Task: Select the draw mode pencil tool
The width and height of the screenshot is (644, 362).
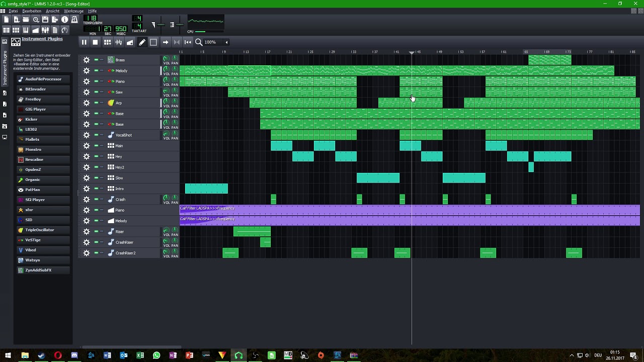Action: point(142,42)
